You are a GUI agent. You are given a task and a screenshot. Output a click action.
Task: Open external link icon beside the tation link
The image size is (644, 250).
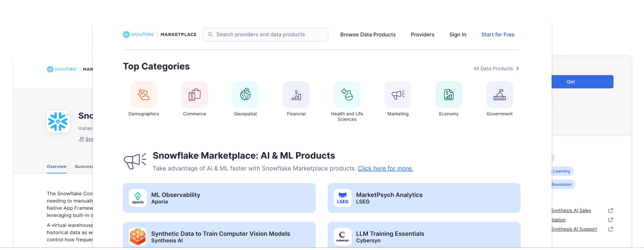coord(611,220)
